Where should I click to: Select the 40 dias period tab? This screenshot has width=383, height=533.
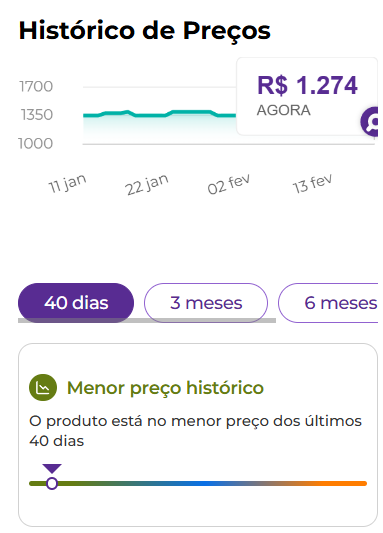point(76,303)
